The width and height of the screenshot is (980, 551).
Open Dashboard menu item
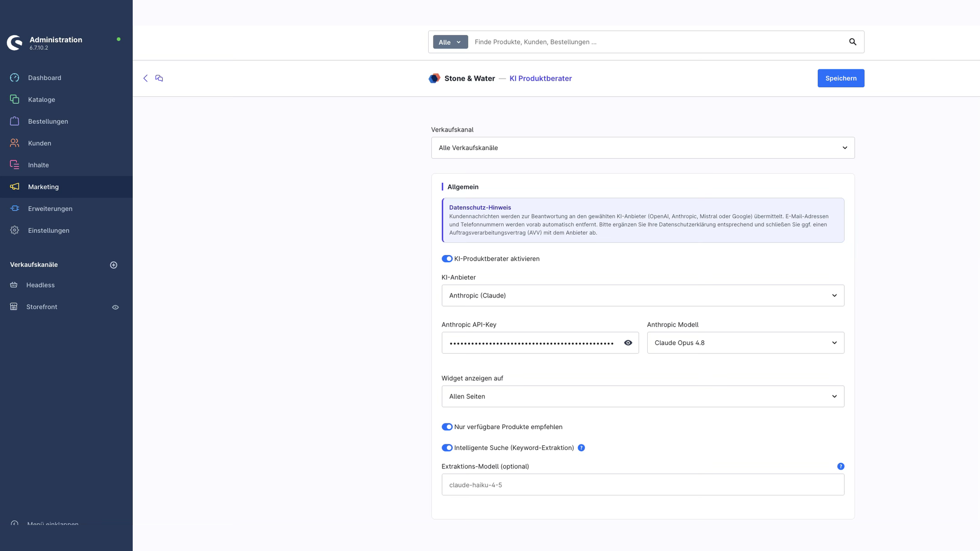pos(66,78)
